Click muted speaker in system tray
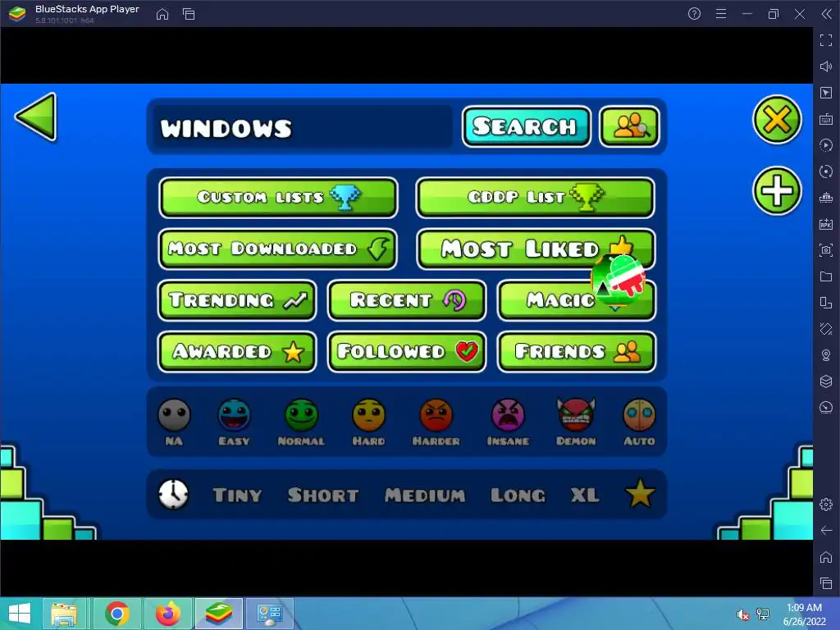 (742, 614)
